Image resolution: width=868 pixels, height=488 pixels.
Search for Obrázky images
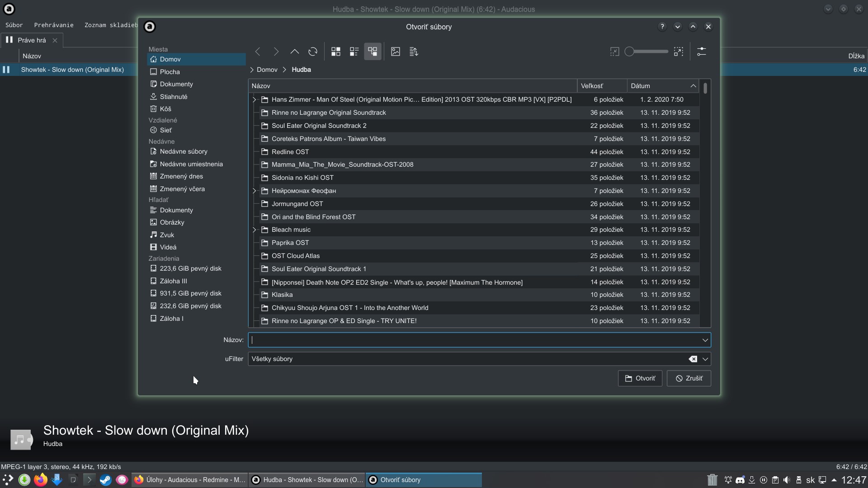(196, 222)
